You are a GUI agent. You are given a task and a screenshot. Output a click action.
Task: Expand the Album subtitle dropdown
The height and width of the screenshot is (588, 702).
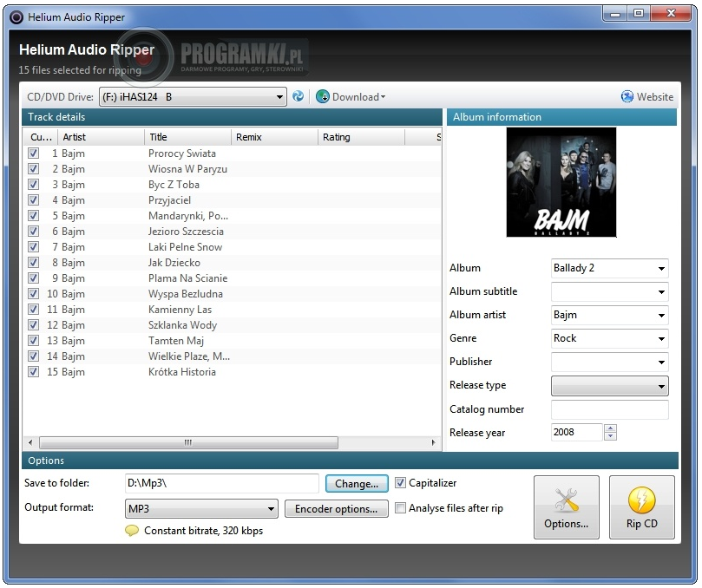pos(661,291)
